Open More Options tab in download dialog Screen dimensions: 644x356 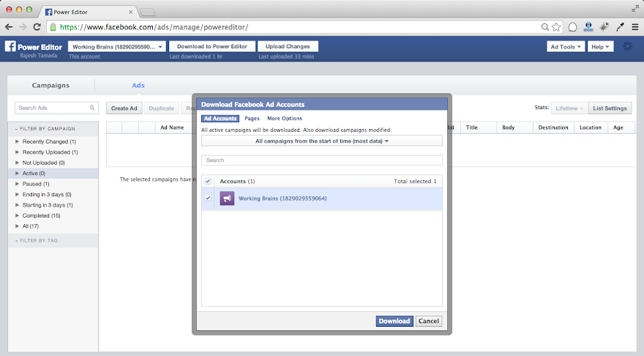coord(285,119)
